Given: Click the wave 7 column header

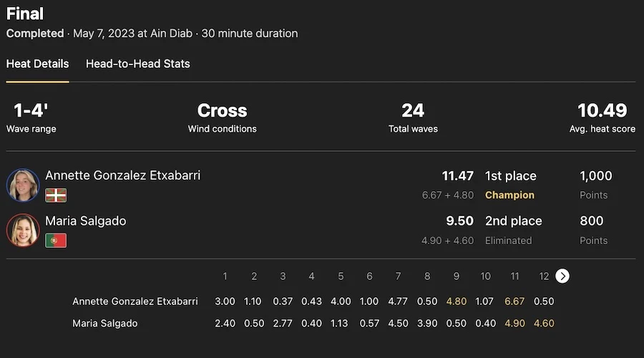Looking at the screenshot, I should pyautogui.click(x=399, y=276).
